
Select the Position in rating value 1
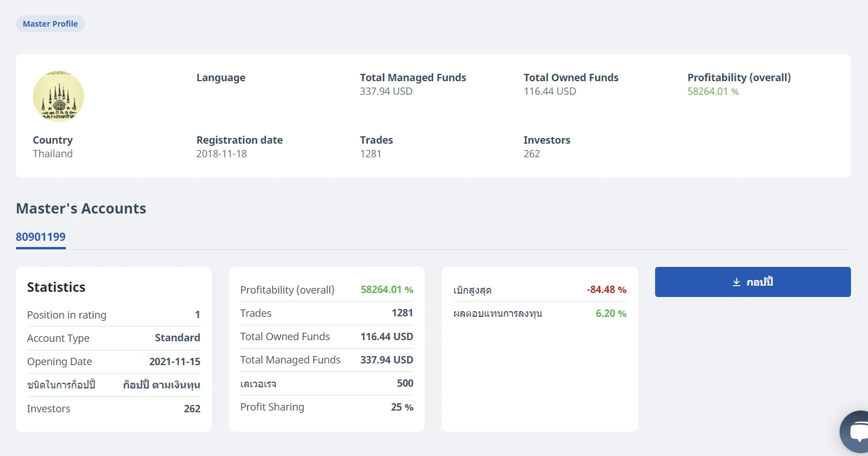pyautogui.click(x=198, y=315)
